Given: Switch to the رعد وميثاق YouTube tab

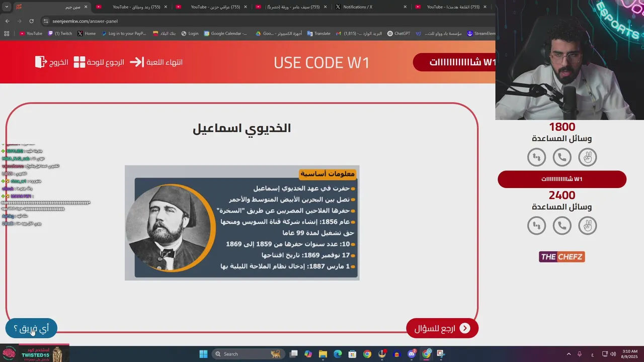Looking at the screenshot, I should point(132,7).
